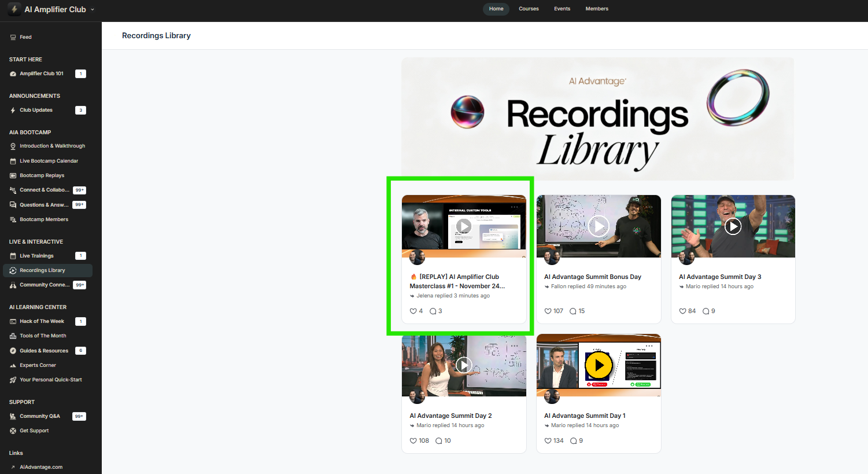Open the Members tab
Viewport: 868px width, 474px height.
coord(597,9)
